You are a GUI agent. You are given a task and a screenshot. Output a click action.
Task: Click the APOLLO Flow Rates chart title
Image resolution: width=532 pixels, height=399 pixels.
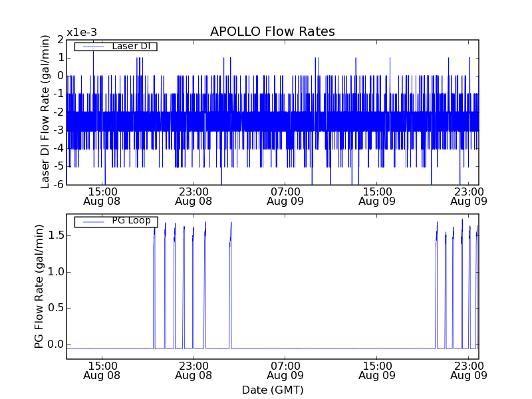(x=272, y=32)
